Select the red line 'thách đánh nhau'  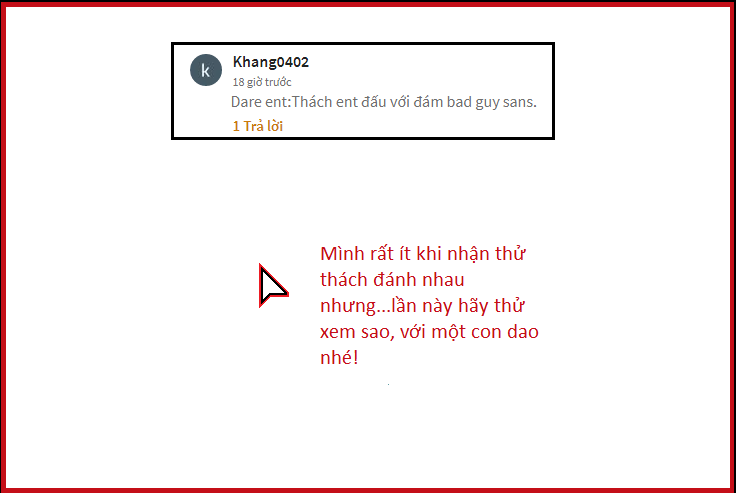[392, 280]
